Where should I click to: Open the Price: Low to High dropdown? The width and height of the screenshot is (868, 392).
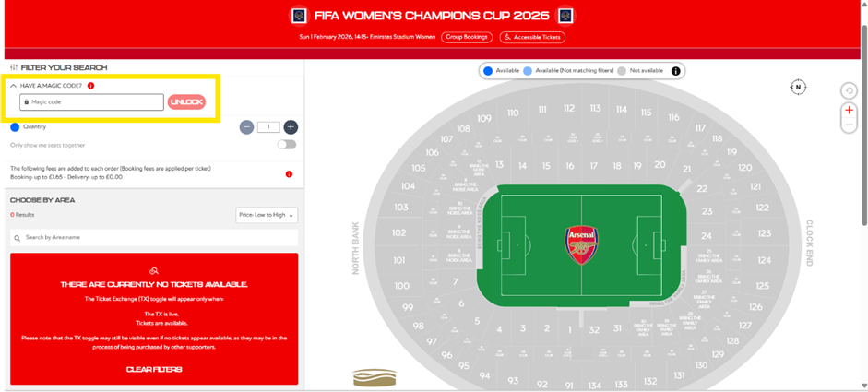tap(267, 215)
